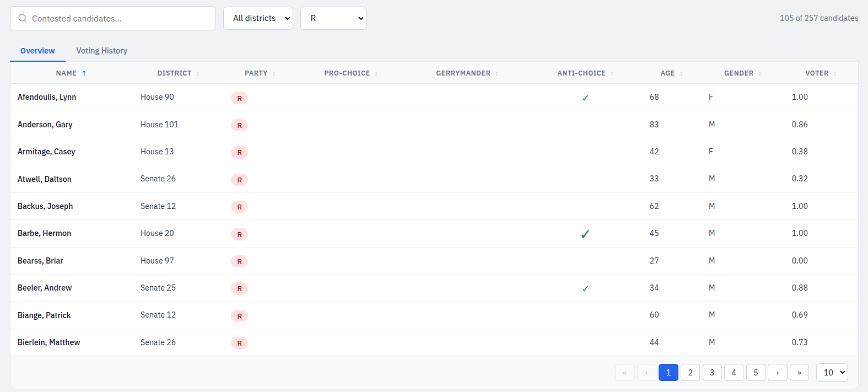868x392 pixels.
Task: Click the first page double-arrow button
Action: click(x=625, y=373)
